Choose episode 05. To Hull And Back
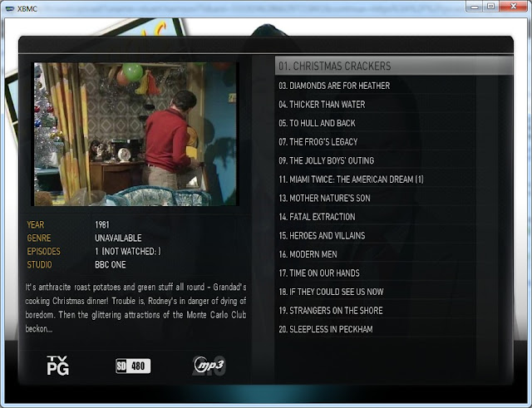The height and width of the screenshot is (408, 532). pos(393,123)
